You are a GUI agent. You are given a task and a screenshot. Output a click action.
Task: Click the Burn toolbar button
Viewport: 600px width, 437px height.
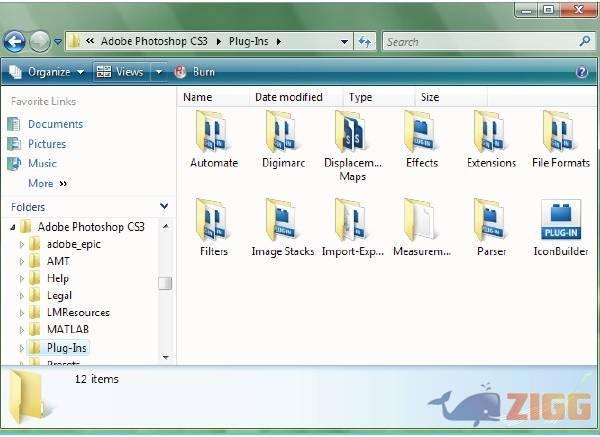[194, 72]
